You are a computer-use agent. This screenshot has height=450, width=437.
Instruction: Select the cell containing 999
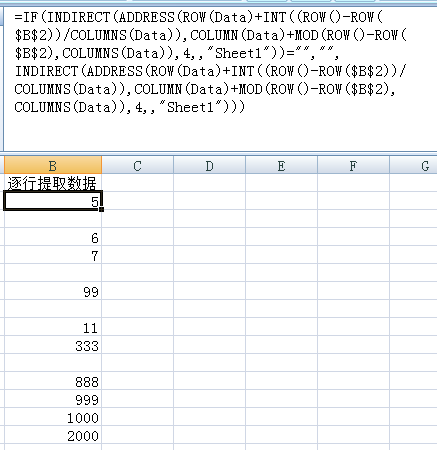coord(53,399)
